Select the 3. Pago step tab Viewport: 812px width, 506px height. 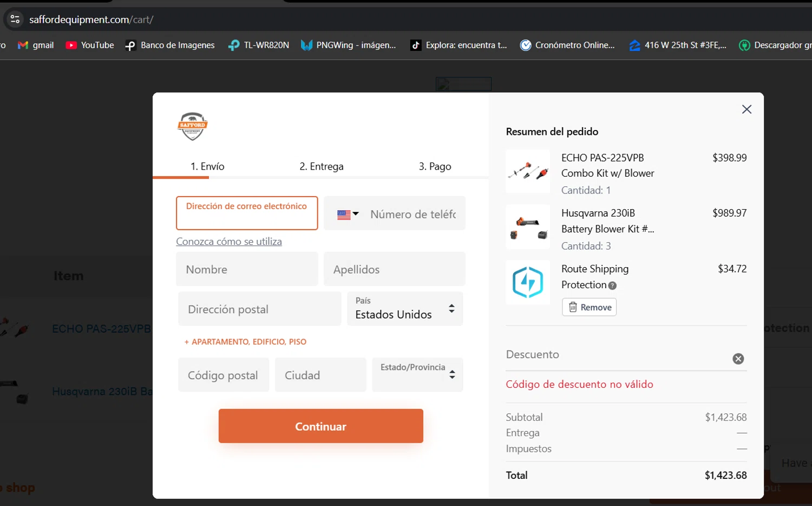435,166
